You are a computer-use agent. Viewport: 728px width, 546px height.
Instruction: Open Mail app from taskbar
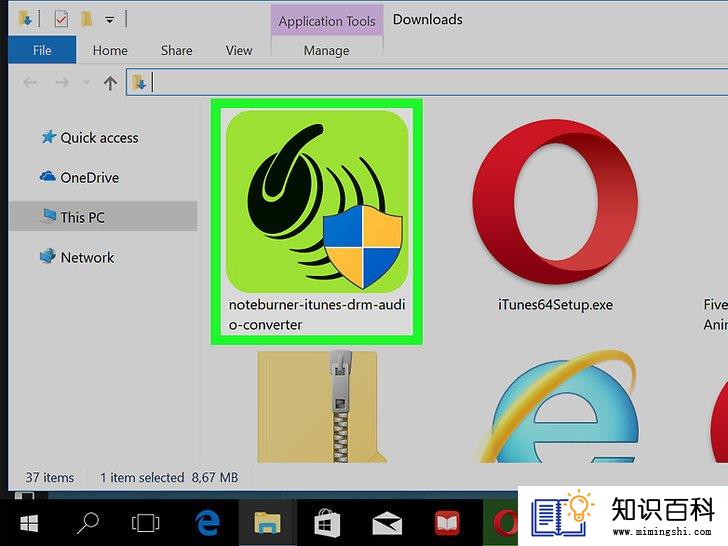387,523
